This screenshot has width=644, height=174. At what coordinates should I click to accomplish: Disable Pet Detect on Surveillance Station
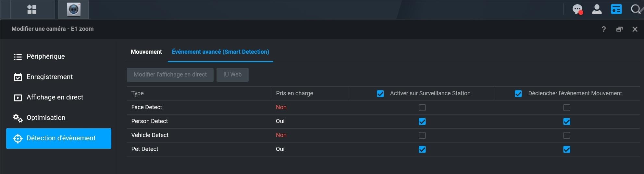422,149
